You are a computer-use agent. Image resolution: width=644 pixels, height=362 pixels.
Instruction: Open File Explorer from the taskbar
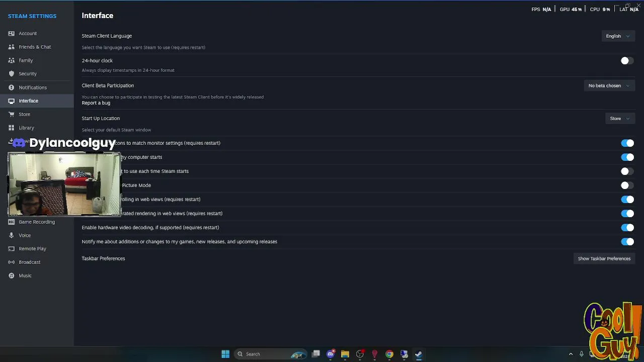click(x=345, y=354)
